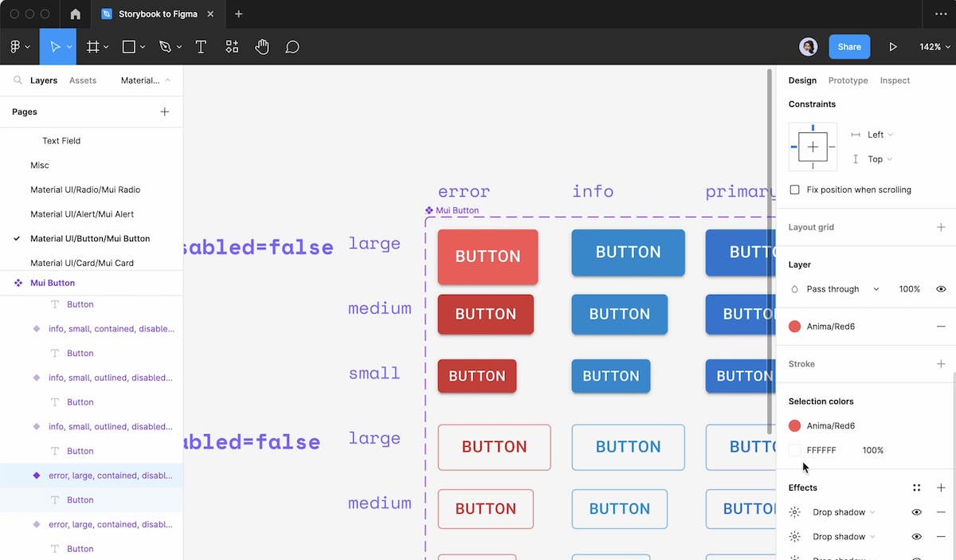Viewport: 956px width, 560px height.
Task: Click the blue Share button
Action: pos(848,47)
